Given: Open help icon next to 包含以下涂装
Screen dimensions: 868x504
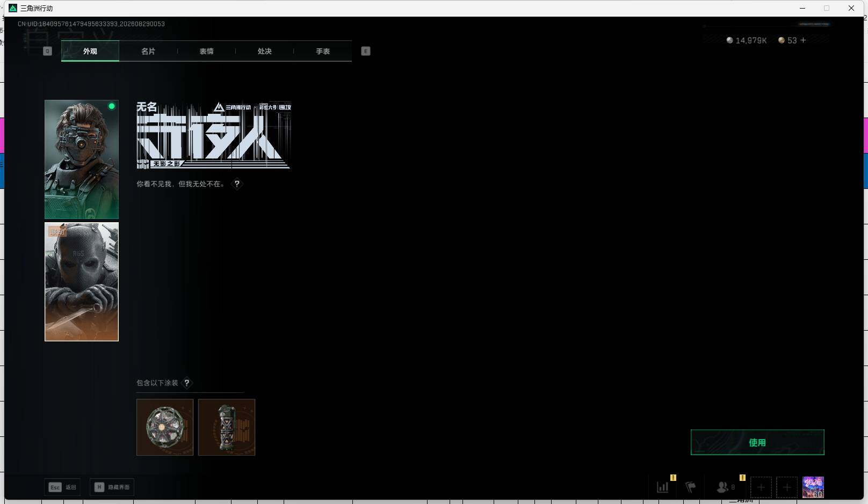Looking at the screenshot, I should coord(187,383).
